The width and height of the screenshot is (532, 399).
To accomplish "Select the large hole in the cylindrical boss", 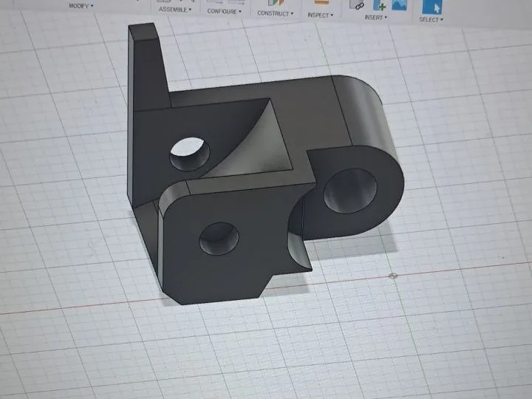I will (x=350, y=191).
